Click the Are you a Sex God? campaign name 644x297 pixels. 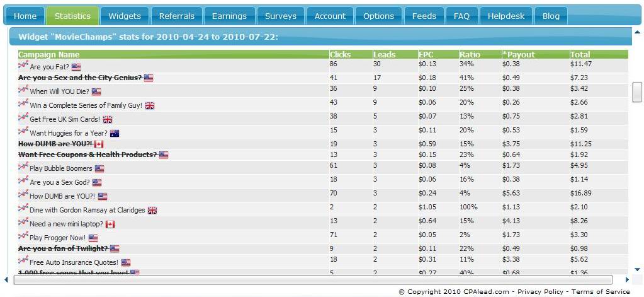60,183
